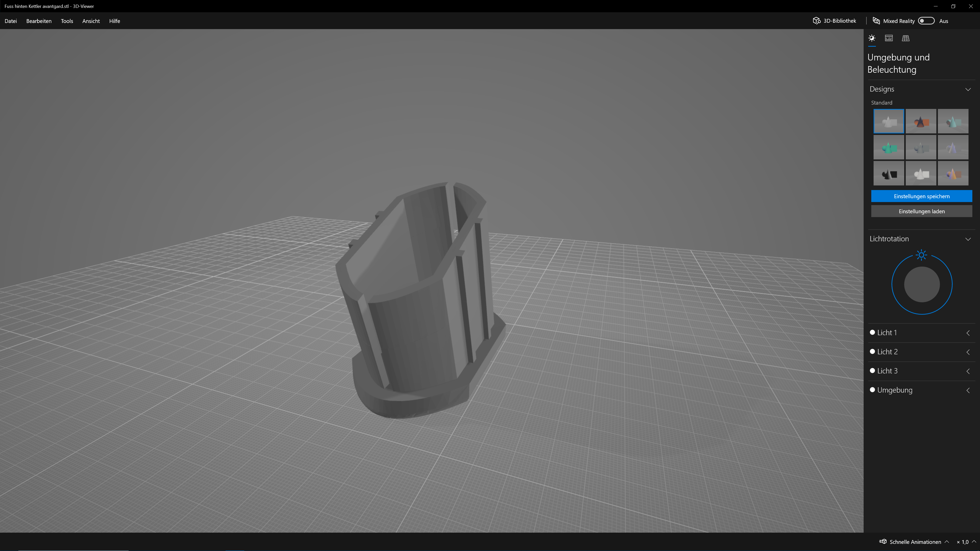Select the black silhouette lighting design thumbnail
This screenshot has height=551, width=980.
[x=889, y=173]
